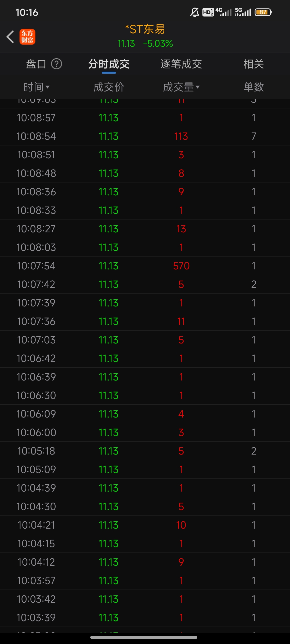Tap the question mark help icon beside 盘口

[57, 64]
